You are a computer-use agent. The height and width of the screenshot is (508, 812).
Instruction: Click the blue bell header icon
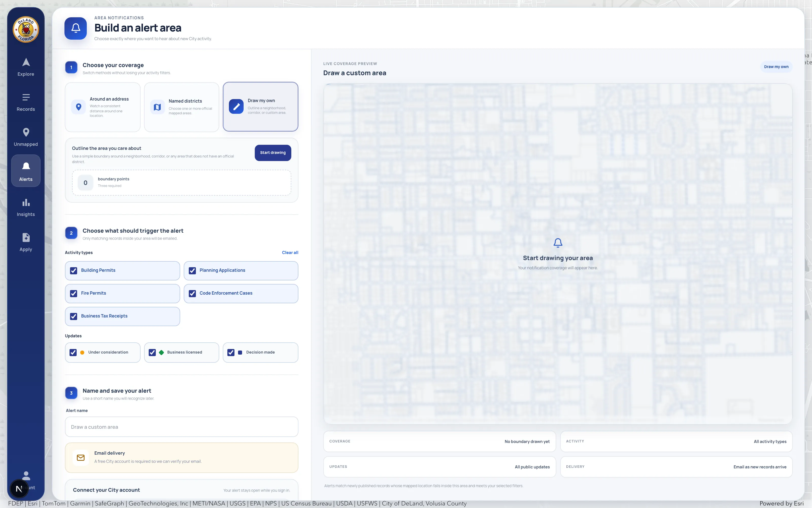tap(76, 28)
